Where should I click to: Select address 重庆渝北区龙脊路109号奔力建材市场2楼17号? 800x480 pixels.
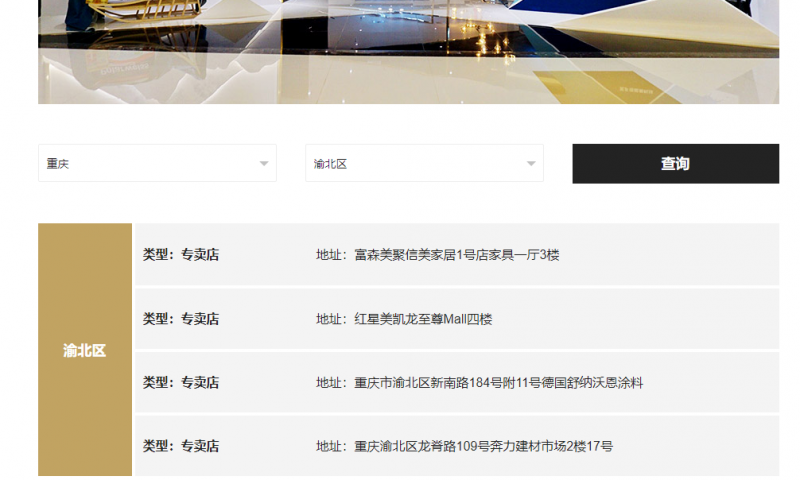coord(483,446)
